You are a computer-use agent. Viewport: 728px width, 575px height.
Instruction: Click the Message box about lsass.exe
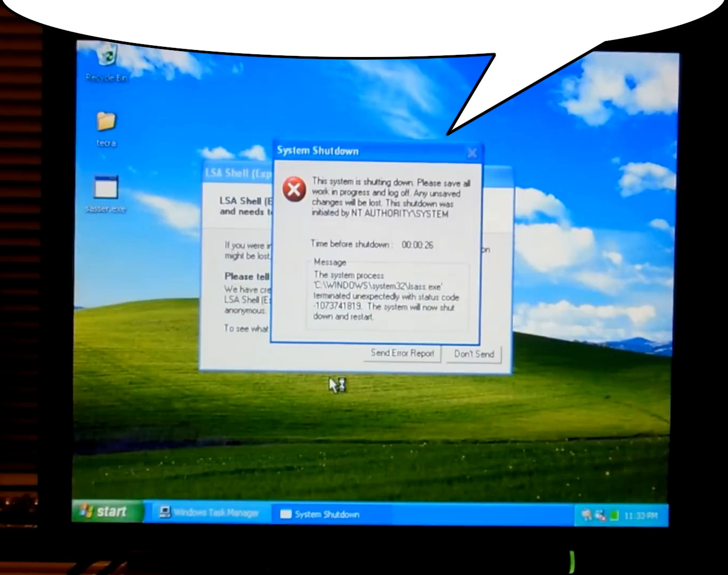(x=387, y=296)
